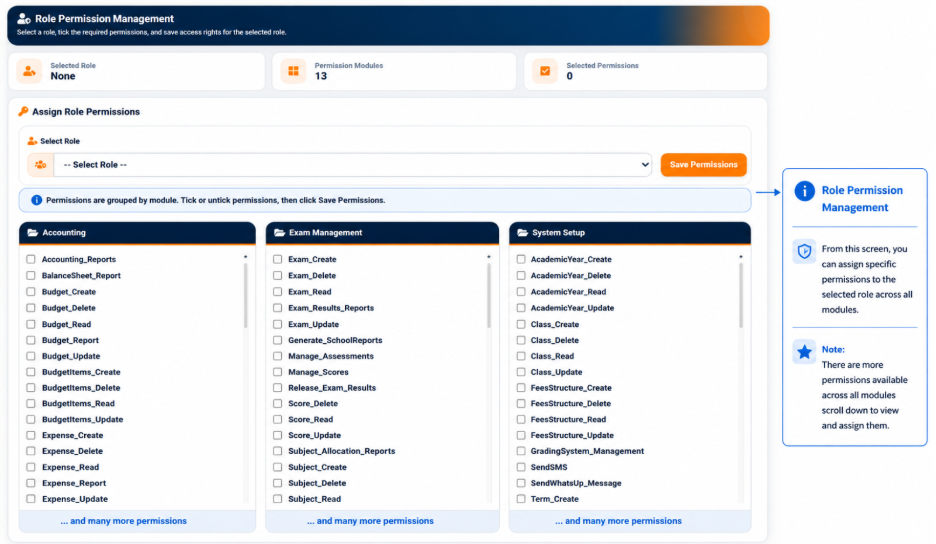Click the Selected Role user icon
Screen dimensions: 936x544
(x=29, y=71)
